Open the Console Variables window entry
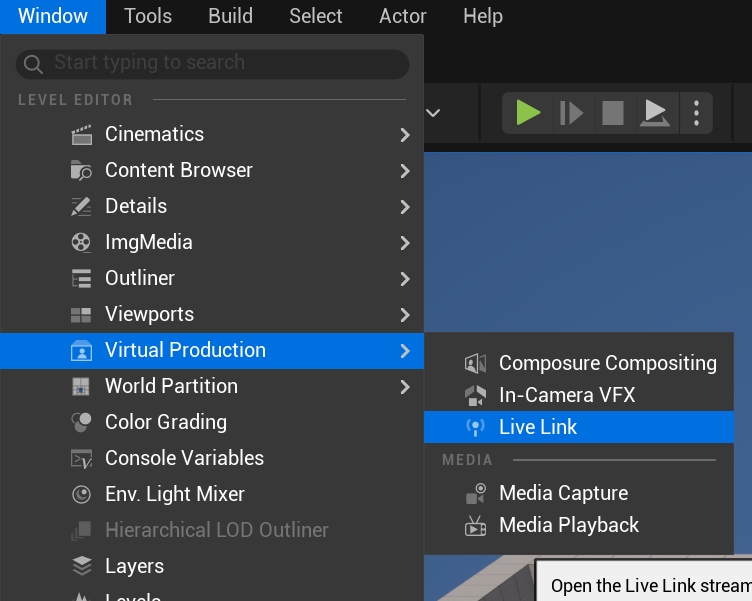 click(184, 458)
